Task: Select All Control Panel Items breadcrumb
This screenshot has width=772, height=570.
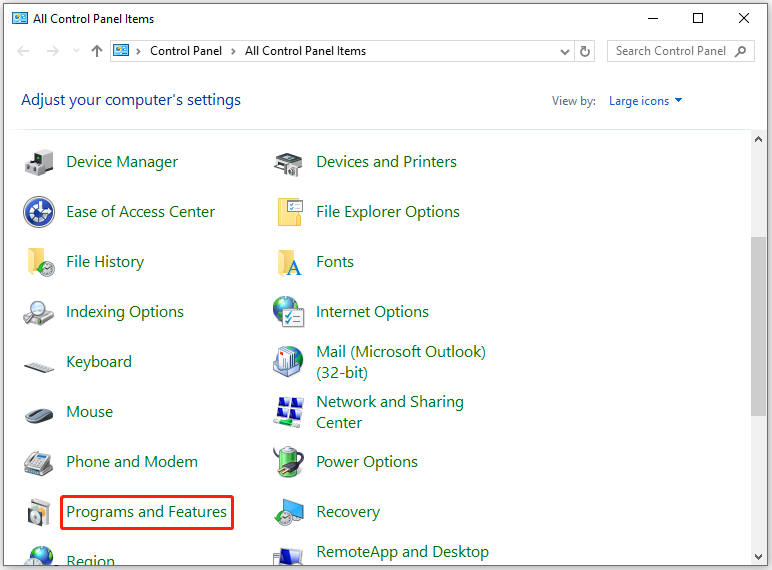Action: point(305,51)
